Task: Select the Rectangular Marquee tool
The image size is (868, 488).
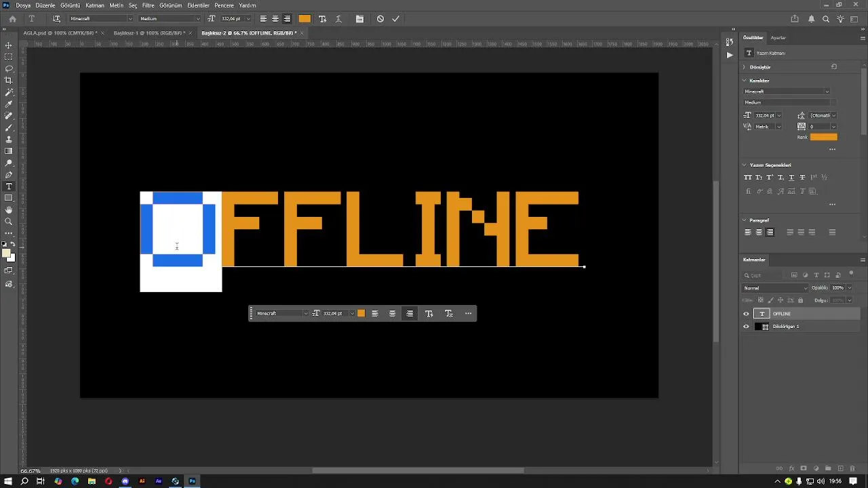Action: pyautogui.click(x=9, y=57)
